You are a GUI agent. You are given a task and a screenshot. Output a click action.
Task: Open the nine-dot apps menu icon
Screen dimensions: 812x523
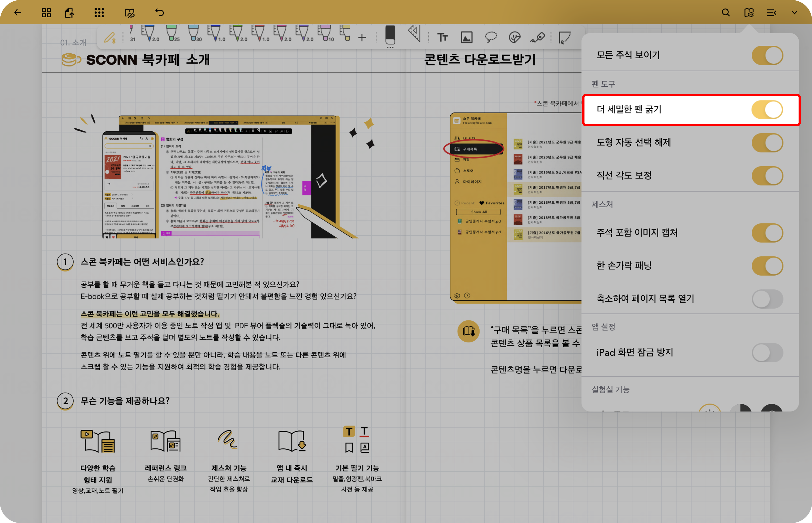pyautogui.click(x=99, y=13)
